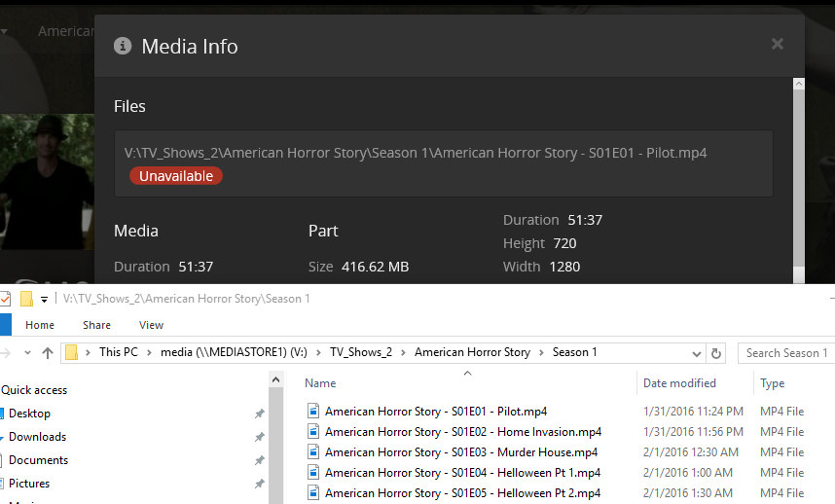Open Desktop in Quick access
The width and height of the screenshot is (835, 504).
point(29,414)
